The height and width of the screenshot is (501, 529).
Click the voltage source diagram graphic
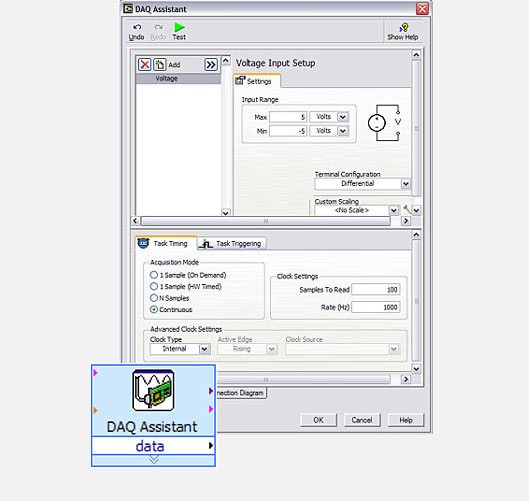coord(385,123)
